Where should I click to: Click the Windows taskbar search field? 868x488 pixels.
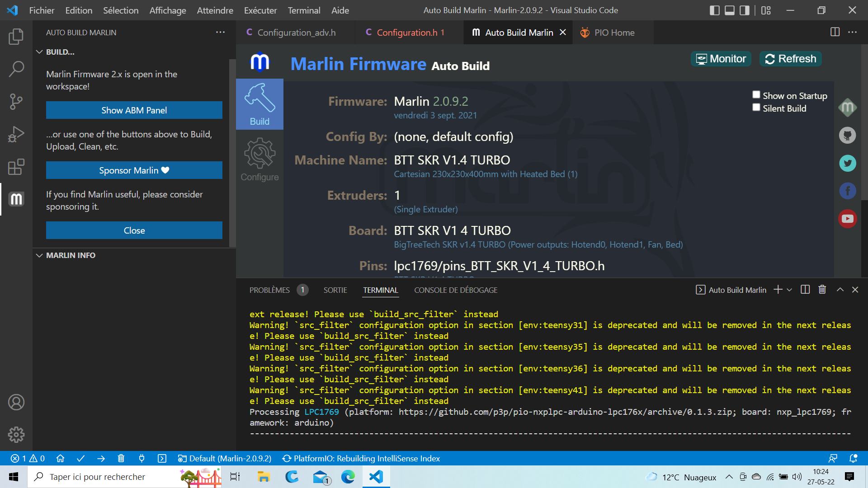[x=104, y=477]
